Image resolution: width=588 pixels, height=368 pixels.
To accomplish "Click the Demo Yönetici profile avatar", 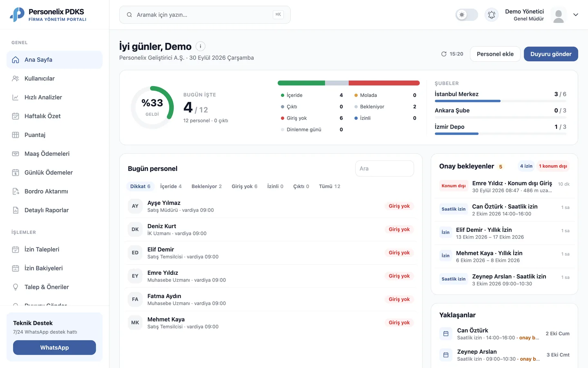I will click(559, 15).
